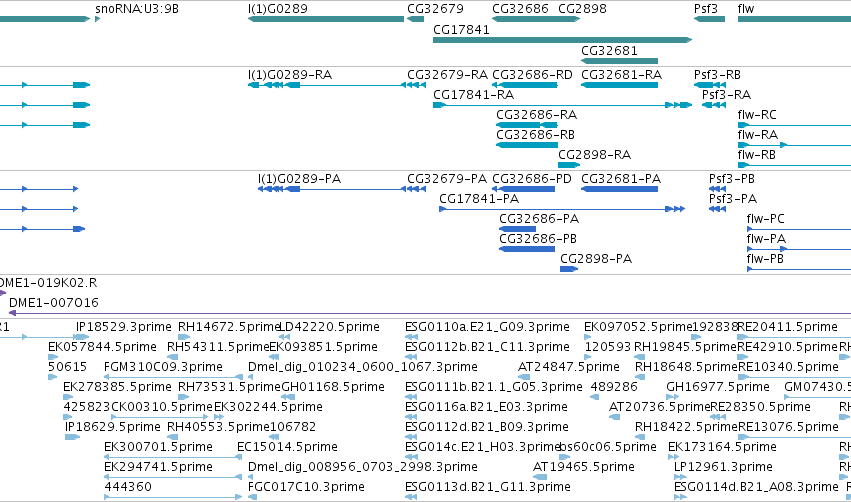The height and width of the screenshot is (502, 851).
Task: Select the Psf3 gene label
Action: click(706, 9)
